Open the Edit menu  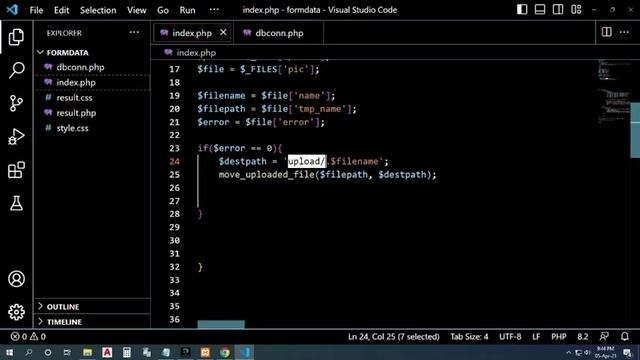(62, 10)
